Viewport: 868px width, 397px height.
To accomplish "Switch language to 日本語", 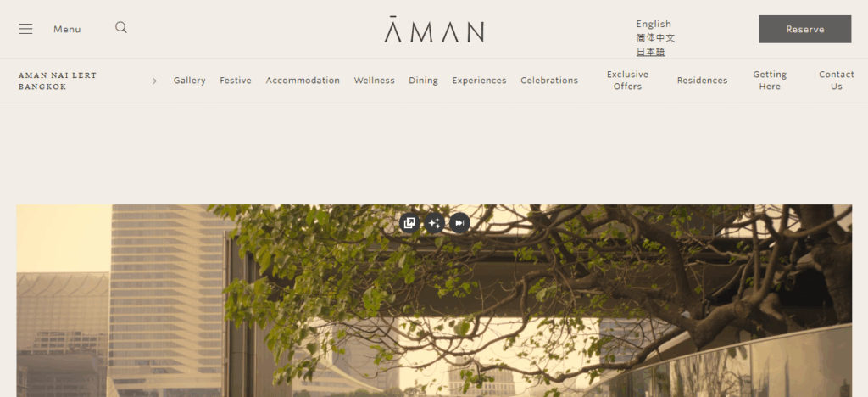I will pos(650,52).
